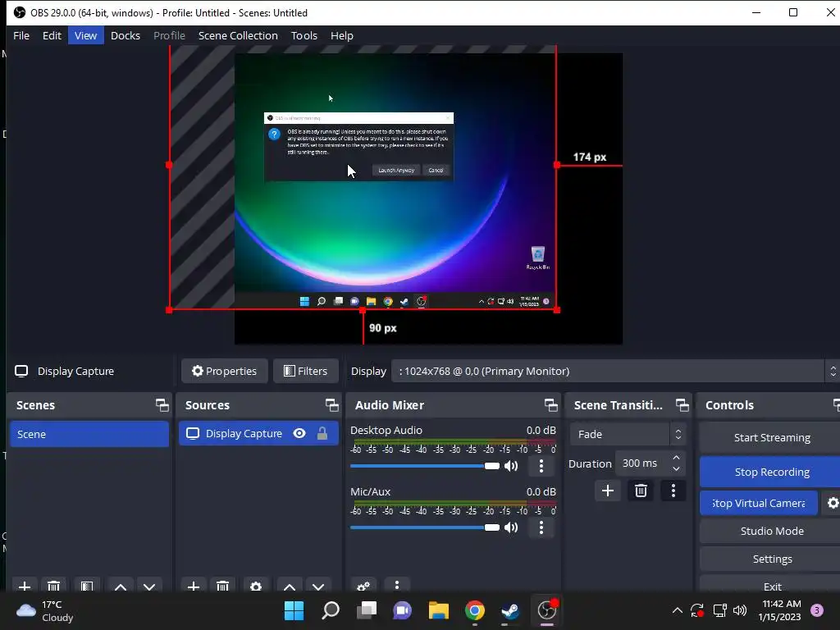Open the Display monitor dropdown
The height and width of the screenshot is (630, 840).
615,372
